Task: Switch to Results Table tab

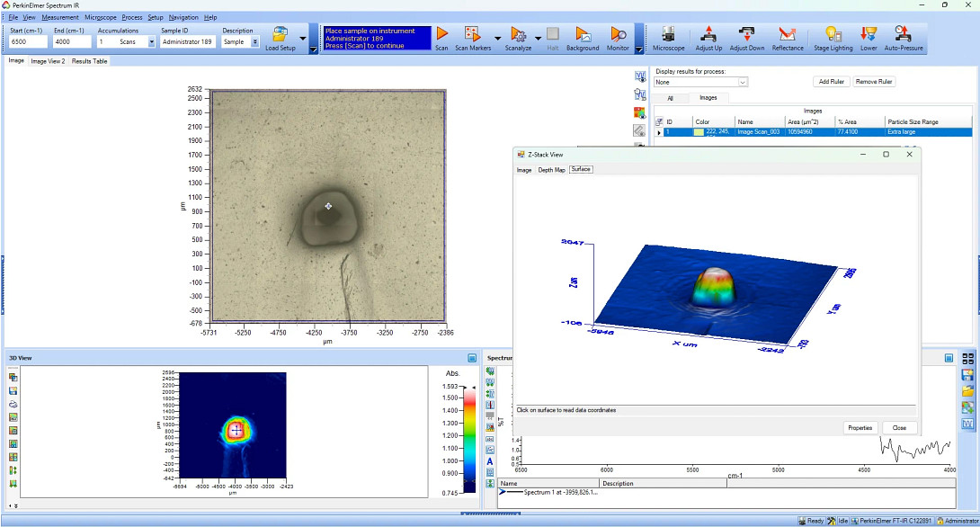Action: pos(89,61)
